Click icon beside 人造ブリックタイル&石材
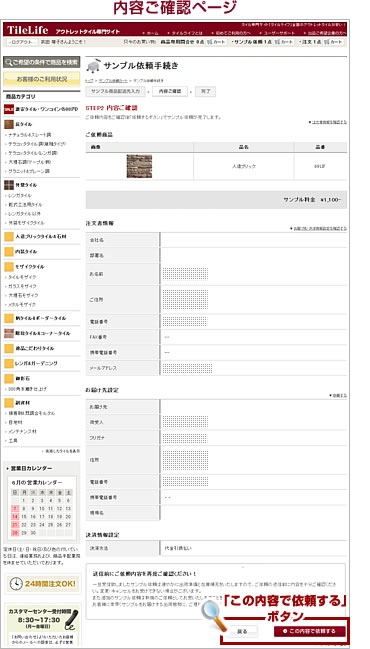The image size is (370, 649). [9, 237]
